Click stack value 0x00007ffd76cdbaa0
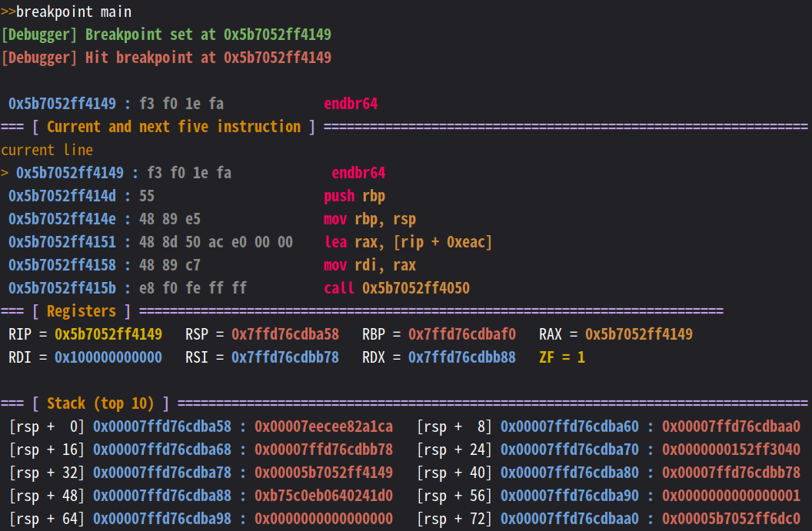 (x=731, y=427)
